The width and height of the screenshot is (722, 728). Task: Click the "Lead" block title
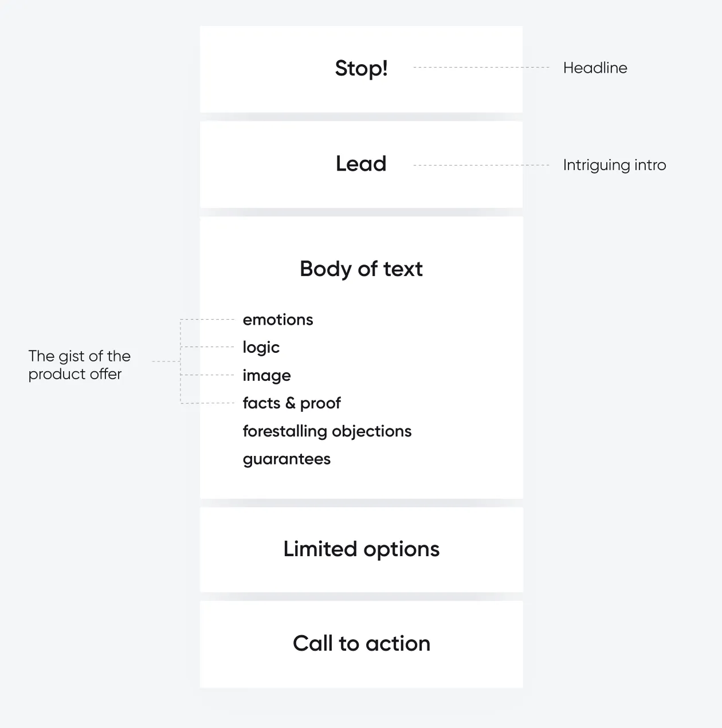coord(361,164)
